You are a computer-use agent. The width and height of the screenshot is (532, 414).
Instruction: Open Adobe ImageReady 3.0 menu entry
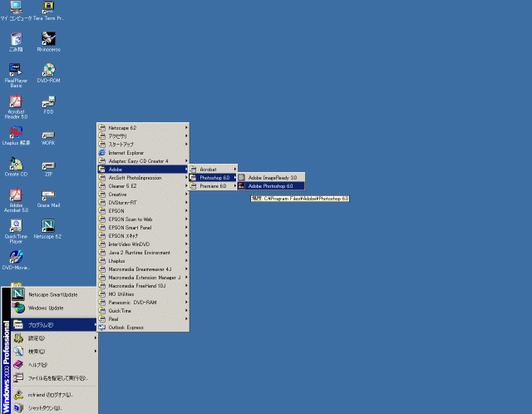point(270,177)
